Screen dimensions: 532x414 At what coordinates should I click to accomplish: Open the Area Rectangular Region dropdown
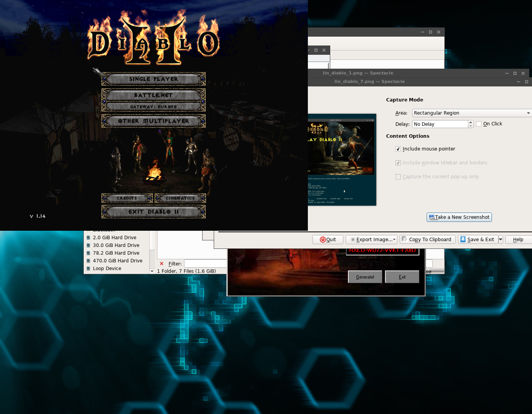[471, 113]
